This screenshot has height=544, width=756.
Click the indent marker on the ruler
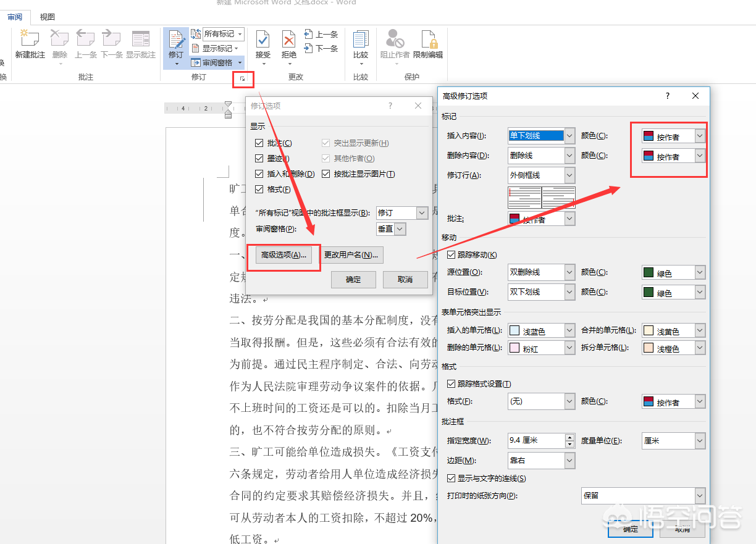pyautogui.click(x=228, y=109)
